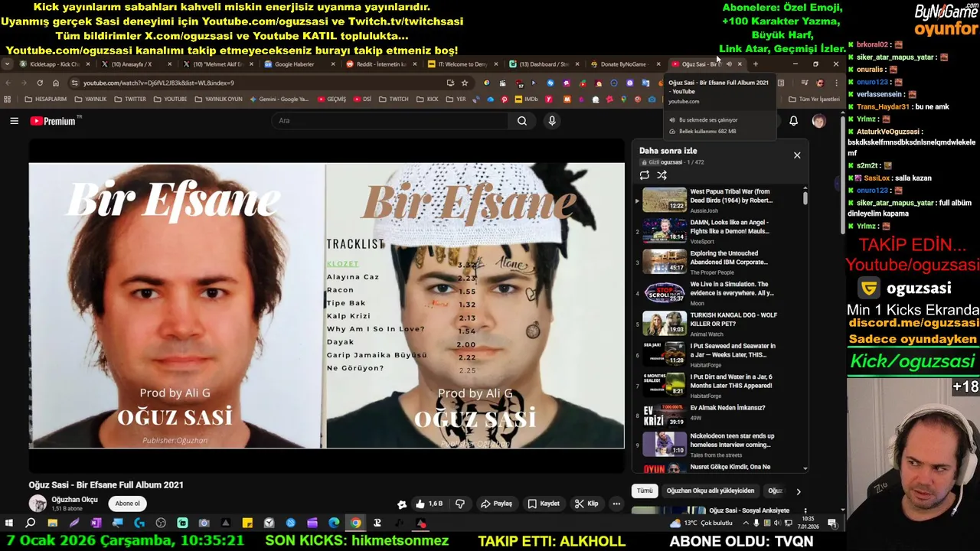Bookmark this page with star icon
This screenshot has height=551, width=980.
point(464,83)
